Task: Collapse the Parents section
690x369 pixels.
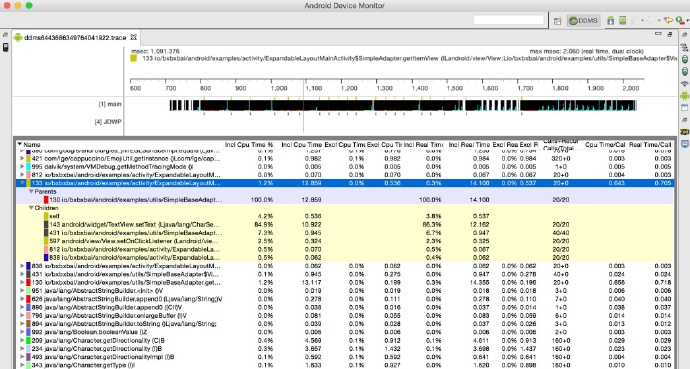Action: pyautogui.click(x=31, y=191)
